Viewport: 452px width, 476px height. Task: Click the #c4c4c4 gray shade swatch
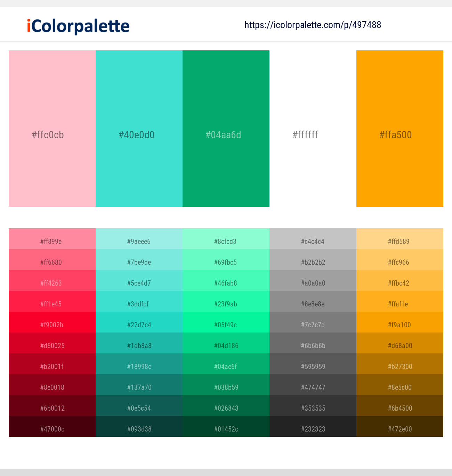(x=313, y=241)
